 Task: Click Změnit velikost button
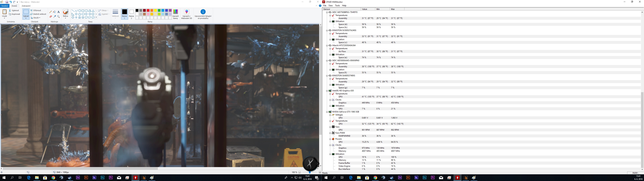click(38, 14)
